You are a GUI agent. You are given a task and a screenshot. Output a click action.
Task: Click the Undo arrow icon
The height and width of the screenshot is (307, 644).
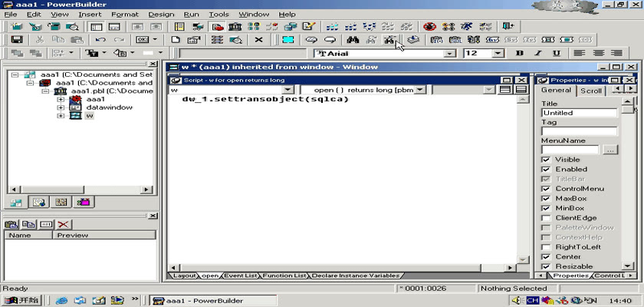pos(100,40)
